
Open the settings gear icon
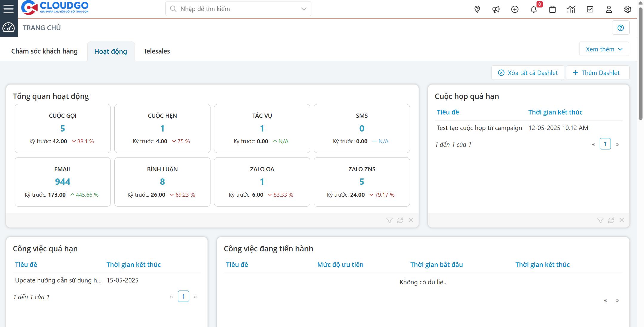coord(628,9)
